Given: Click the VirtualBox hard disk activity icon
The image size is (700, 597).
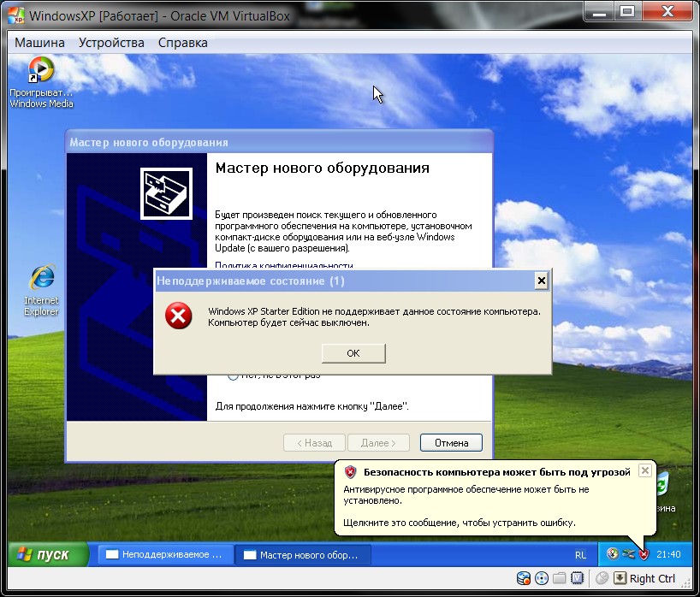Looking at the screenshot, I should point(523,579).
